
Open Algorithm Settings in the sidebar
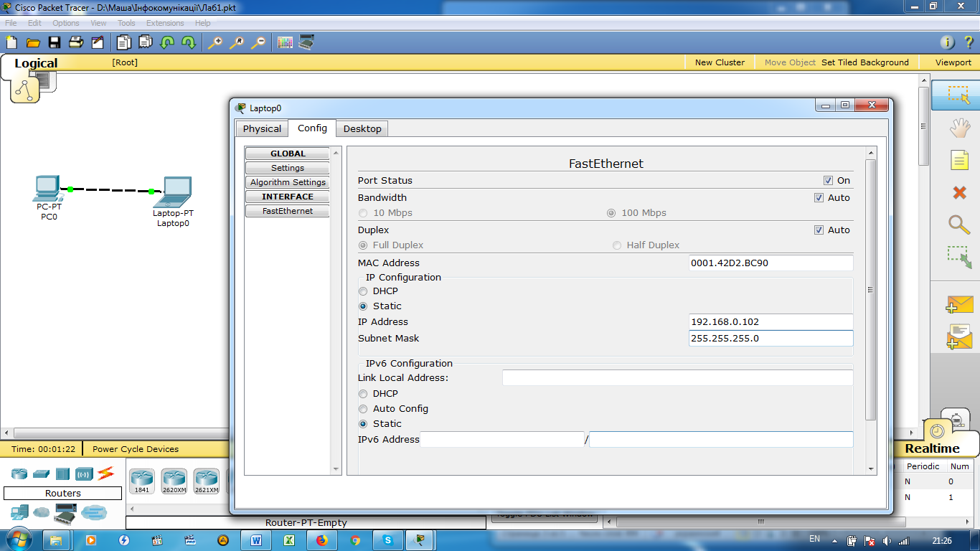[x=288, y=182]
